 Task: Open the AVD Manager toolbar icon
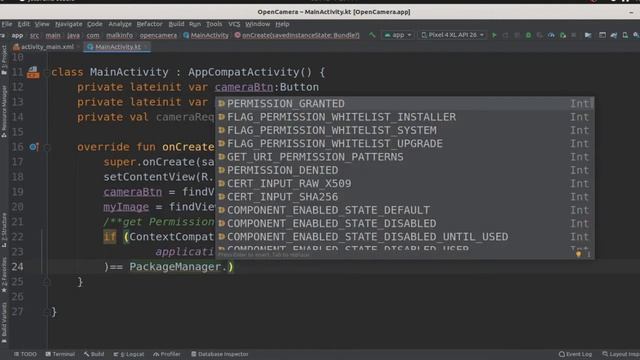[x=625, y=35]
